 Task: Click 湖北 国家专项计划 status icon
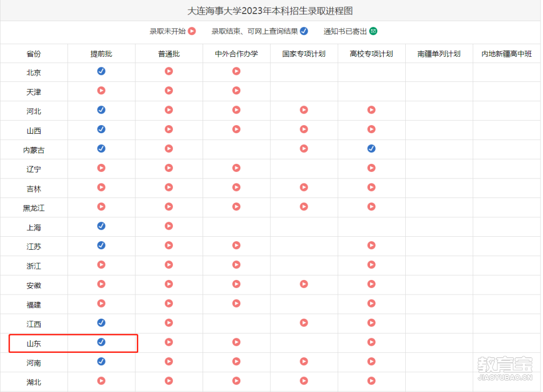click(304, 381)
